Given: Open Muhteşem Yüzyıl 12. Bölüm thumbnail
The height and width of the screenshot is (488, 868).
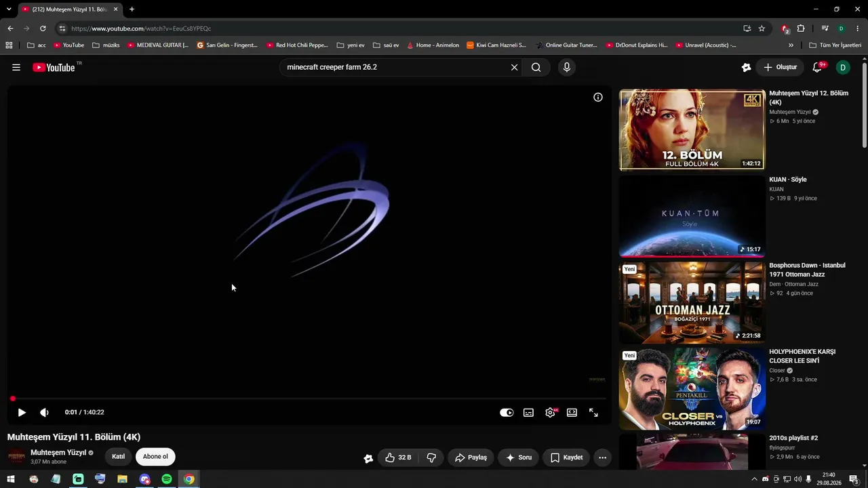Looking at the screenshot, I should coord(692,130).
